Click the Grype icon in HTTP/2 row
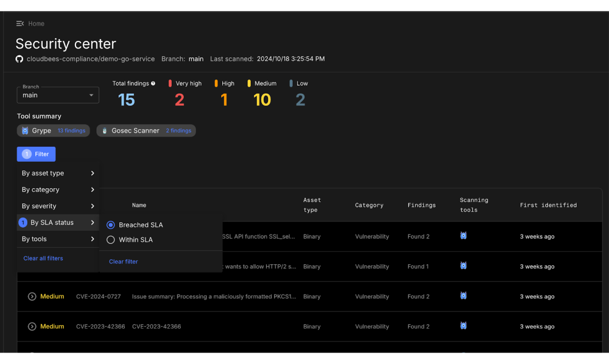 [x=463, y=266]
